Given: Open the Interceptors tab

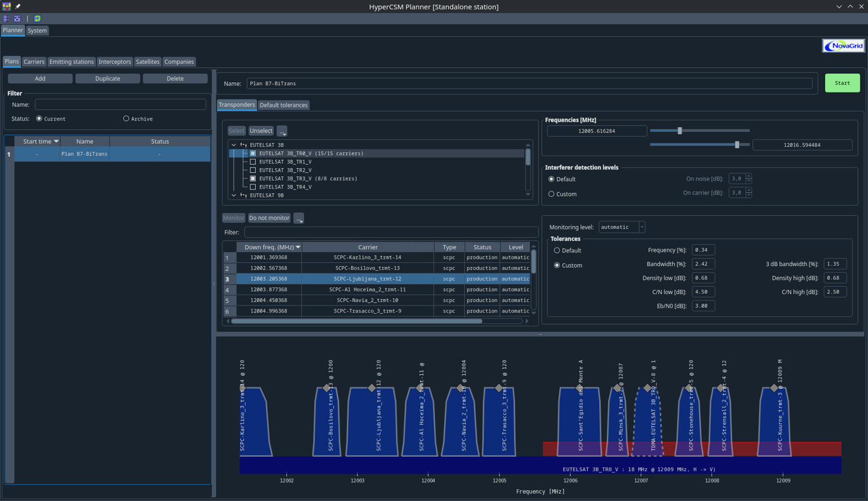Looking at the screenshot, I should 115,61.
